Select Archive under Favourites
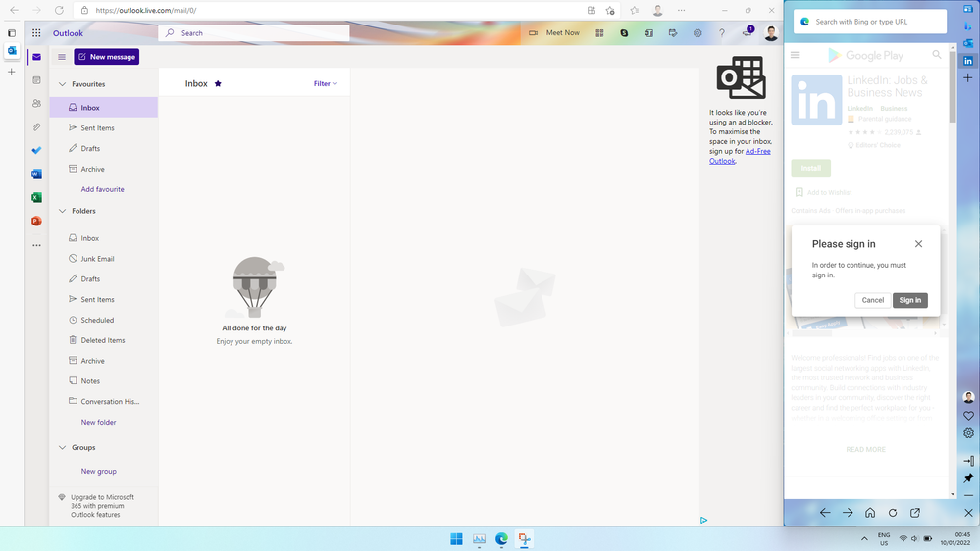 click(x=104, y=170)
